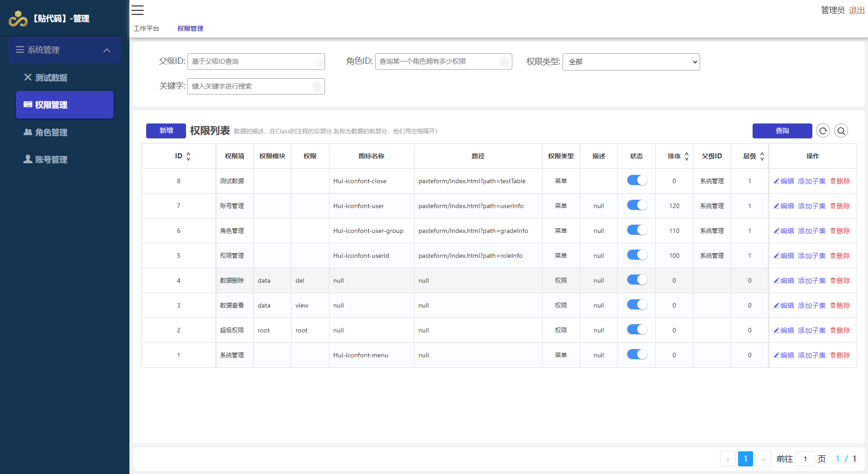Click the 编辑 pencil icon for 测试数据 row
This screenshot has height=474, width=868.
pyautogui.click(x=777, y=181)
